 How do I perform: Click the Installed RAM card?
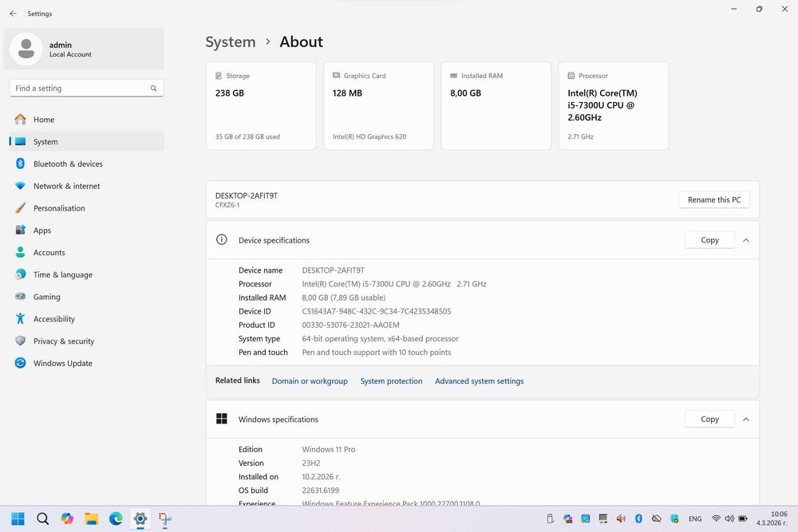click(496, 106)
